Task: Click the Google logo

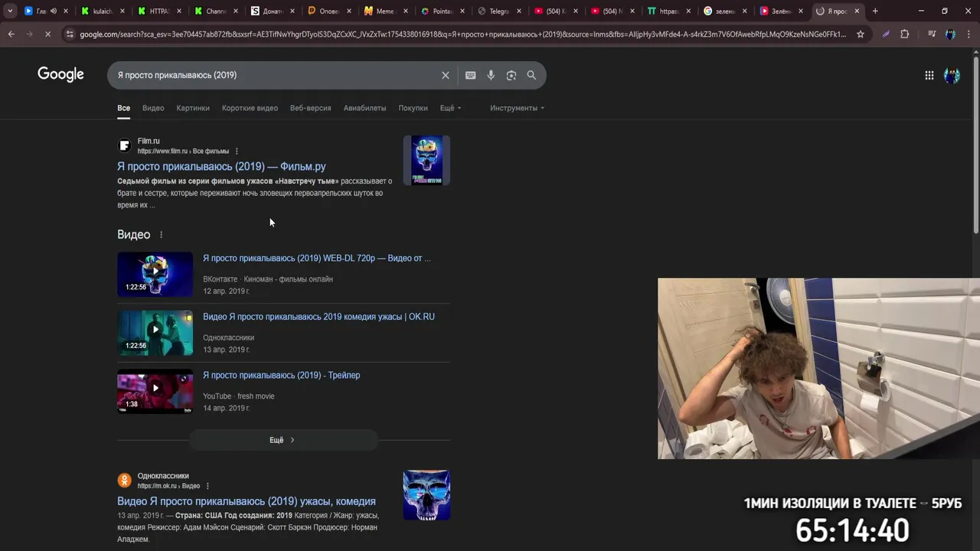Action: 60,74
